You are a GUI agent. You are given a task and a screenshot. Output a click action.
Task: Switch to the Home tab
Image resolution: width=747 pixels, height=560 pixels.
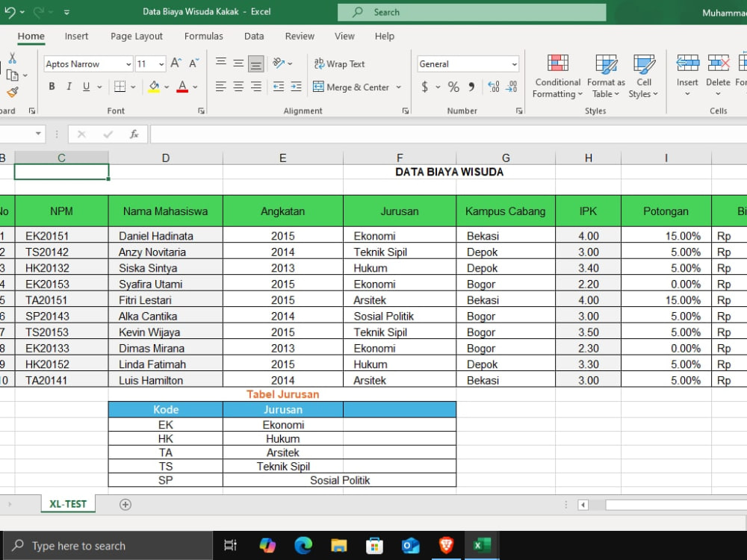[31, 36]
